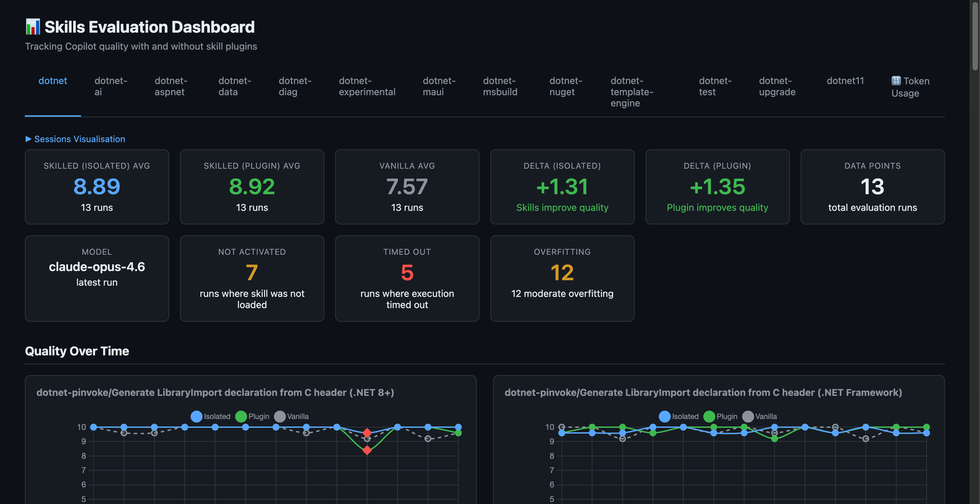Click the Overfitting count 12
Screen dimensions: 980x504
coord(562,273)
